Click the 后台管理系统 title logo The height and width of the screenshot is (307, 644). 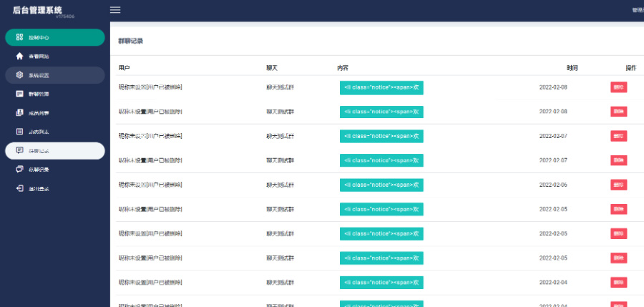(x=37, y=9)
